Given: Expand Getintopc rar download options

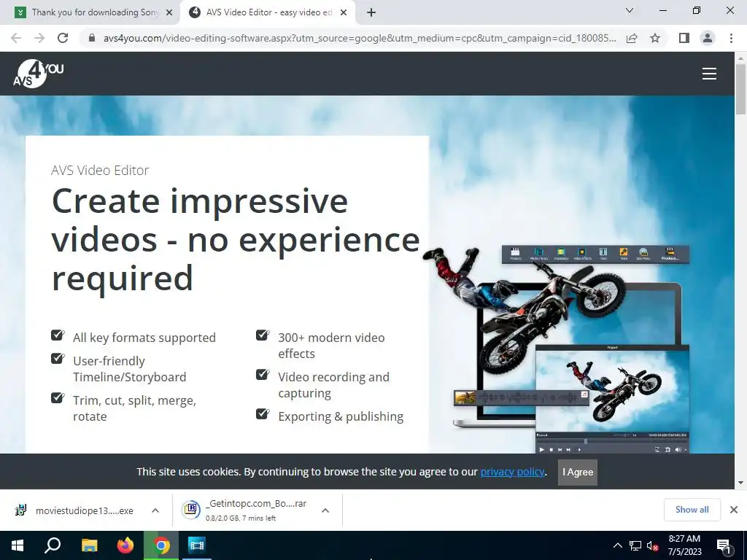Looking at the screenshot, I should click(x=325, y=510).
